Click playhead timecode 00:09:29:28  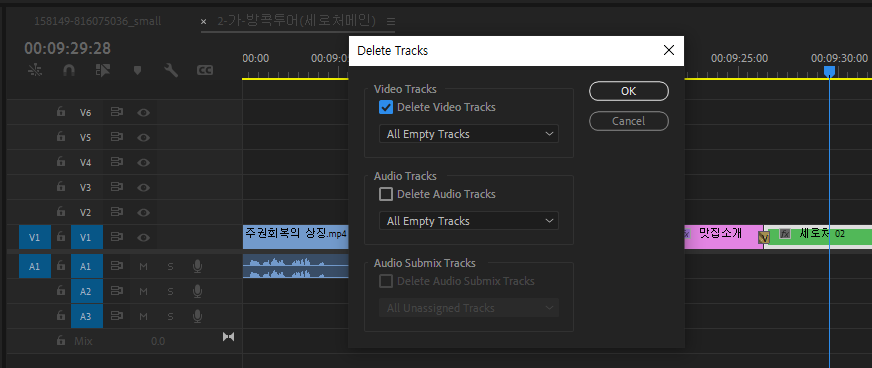click(67, 49)
